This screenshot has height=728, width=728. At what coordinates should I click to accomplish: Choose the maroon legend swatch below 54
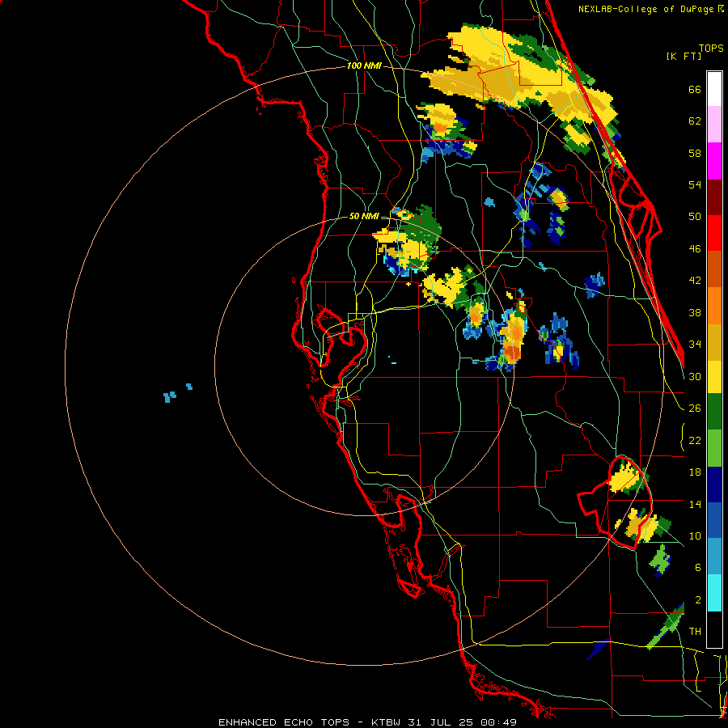click(714, 197)
